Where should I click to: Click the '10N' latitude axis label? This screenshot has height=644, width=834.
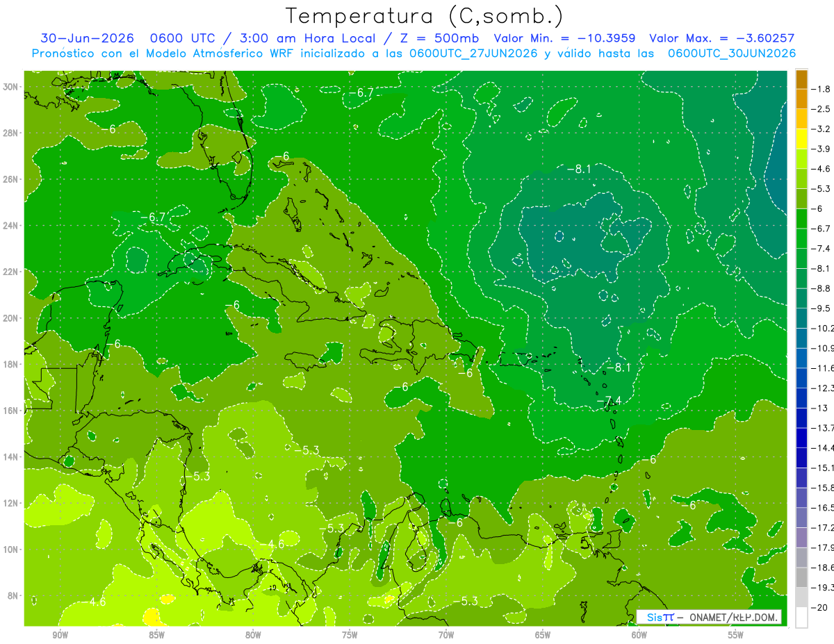pos(12,550)
